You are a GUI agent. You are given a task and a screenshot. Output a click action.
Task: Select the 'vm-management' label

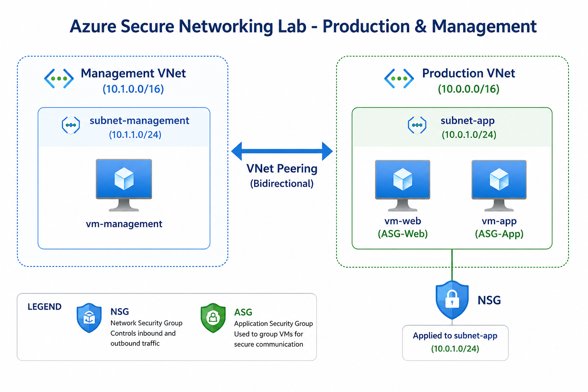[x=124, y=224]
